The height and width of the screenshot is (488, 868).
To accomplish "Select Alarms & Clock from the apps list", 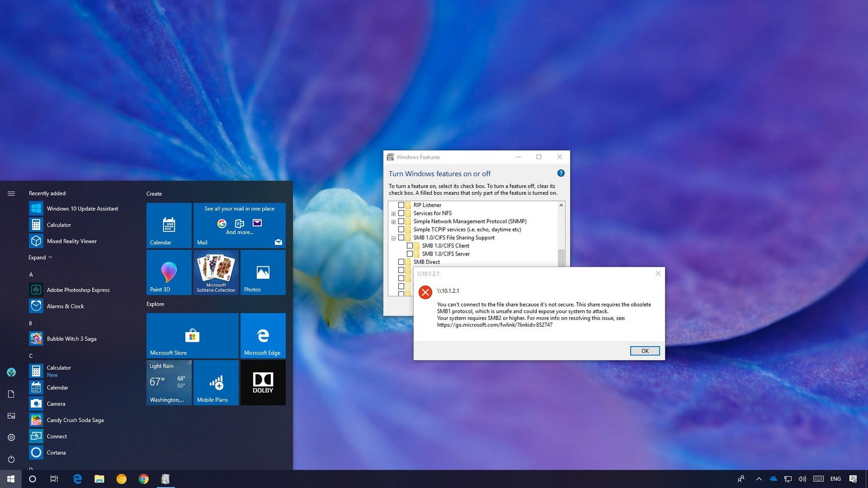I will coord(65,306).
